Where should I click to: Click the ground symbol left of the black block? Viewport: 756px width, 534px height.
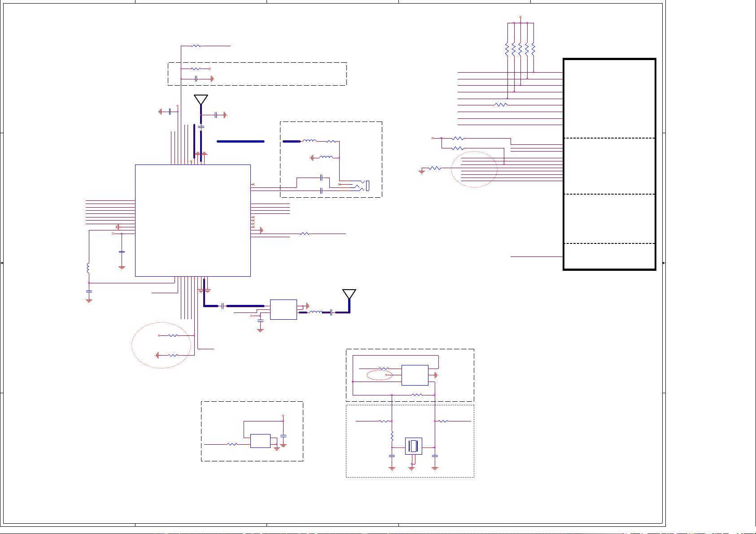pos(422,171)
